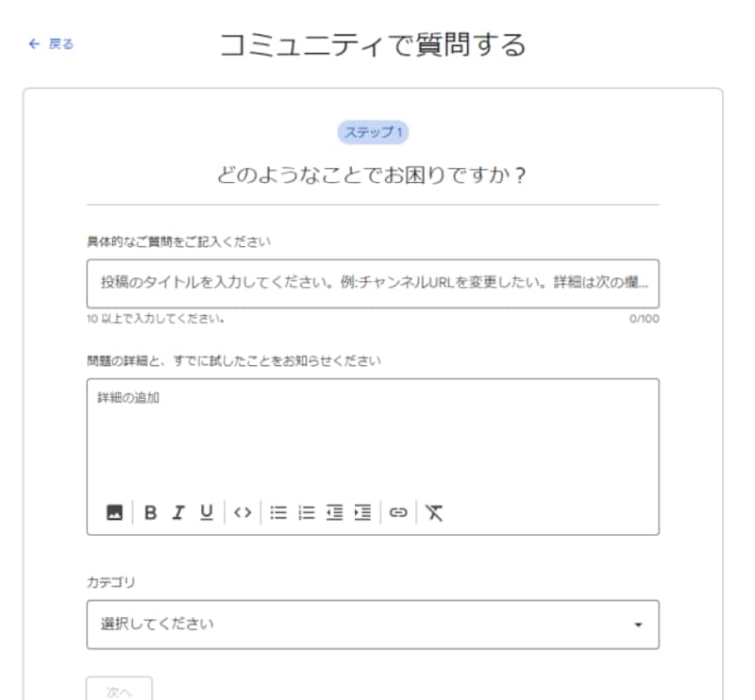The width and height of the screenshot is (755, 700).
Task: Click the insert image icon
Action: 114,512
